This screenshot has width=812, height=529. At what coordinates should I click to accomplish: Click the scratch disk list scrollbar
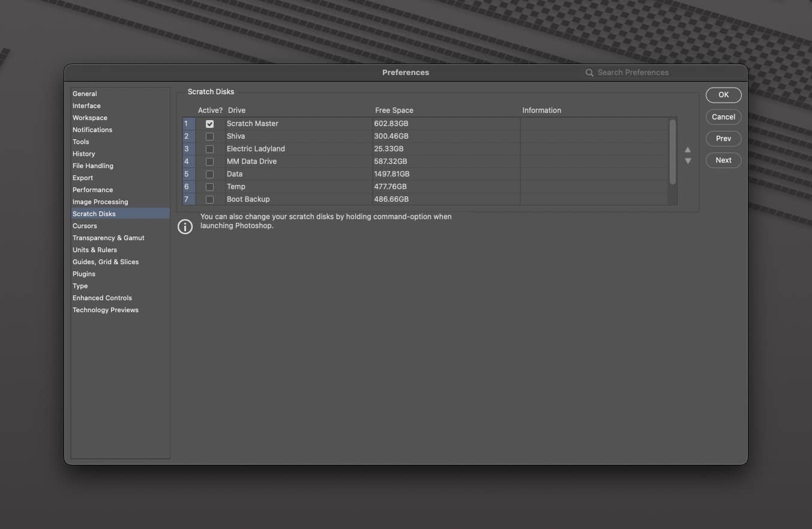[x=672, y=152]
